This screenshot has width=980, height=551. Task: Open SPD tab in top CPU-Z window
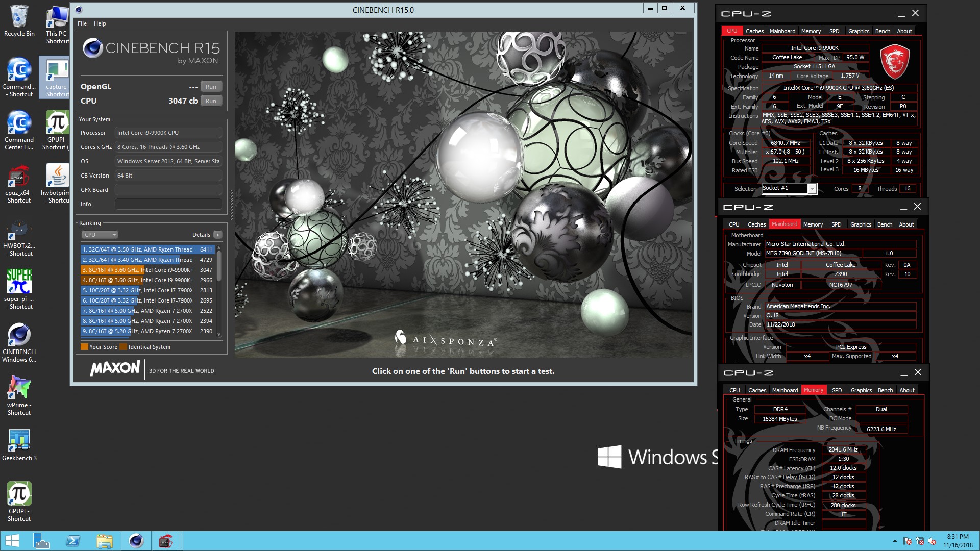pyautogui.click(x=835, y=31)
